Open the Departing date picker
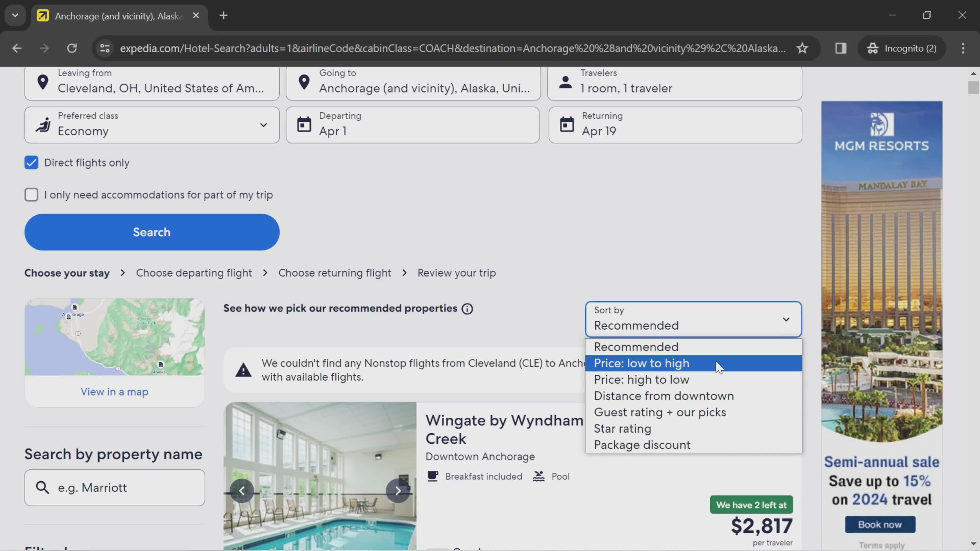This screenshot has height=551, width=980. click(412, 125)
